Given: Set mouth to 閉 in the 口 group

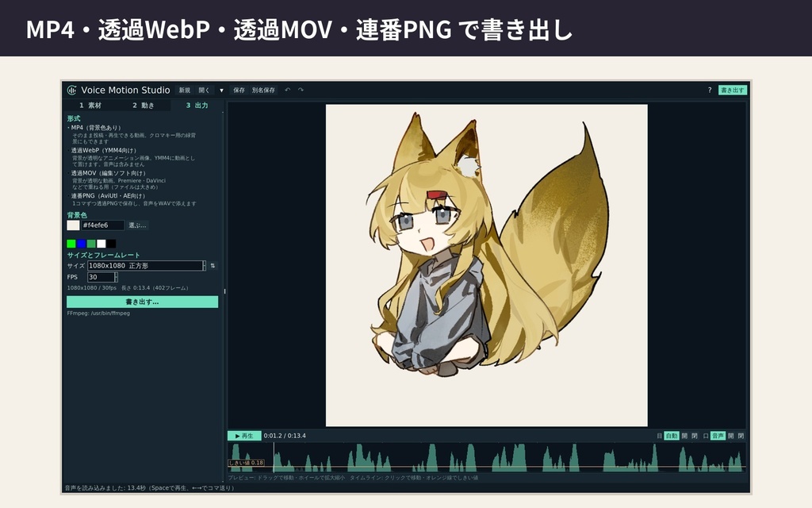Looking at the screenshot, I should pyautogui.click(x=741, y=436).
